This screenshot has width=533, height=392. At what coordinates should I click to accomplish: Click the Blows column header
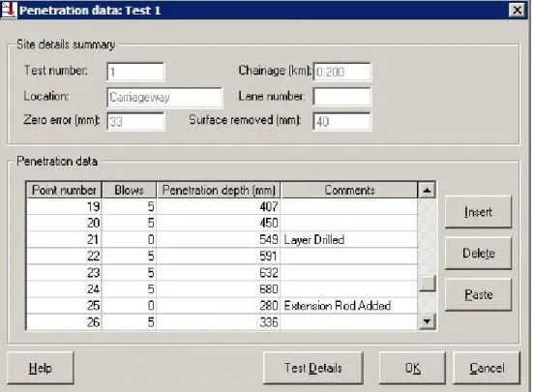pos(130,190)
